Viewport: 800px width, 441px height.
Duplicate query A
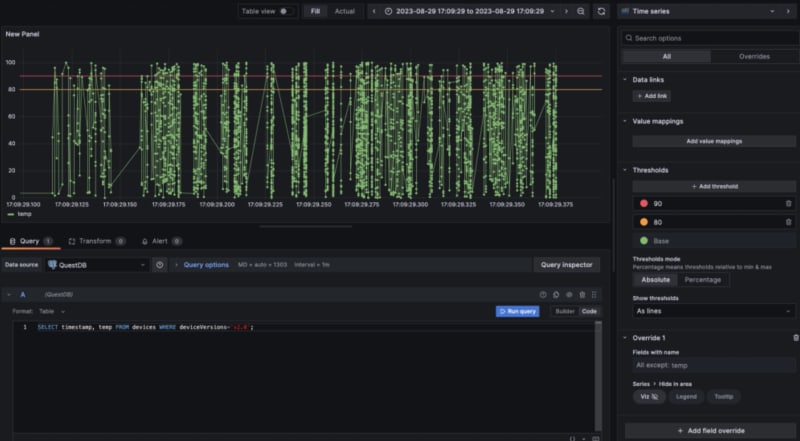coord(556,295)
